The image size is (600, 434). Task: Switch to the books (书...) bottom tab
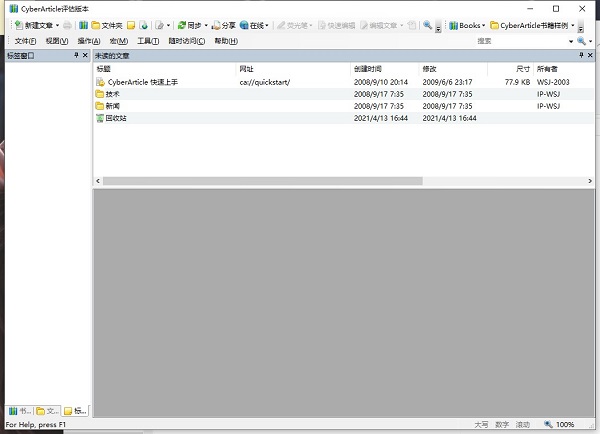tap(20, 411)
